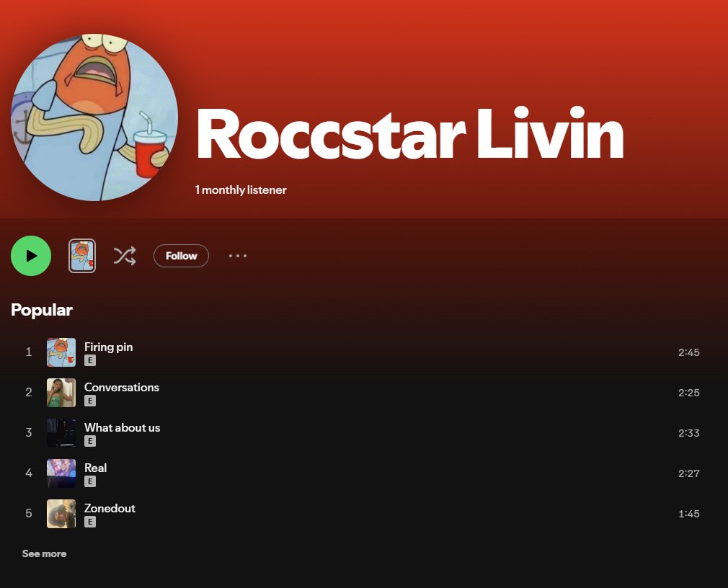
Task: Click the What about us cover art
Action: 61,433
